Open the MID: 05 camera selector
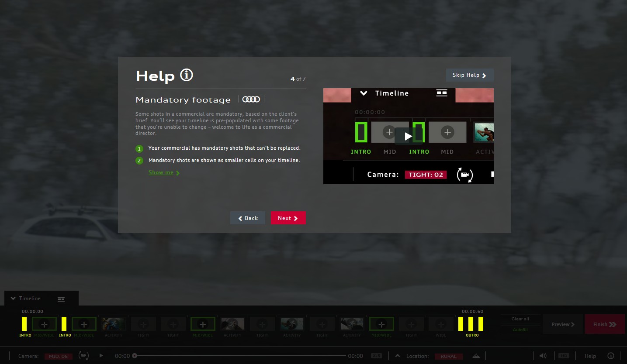The width and height of the screenshot is (627, 364). tap(58, 356)
